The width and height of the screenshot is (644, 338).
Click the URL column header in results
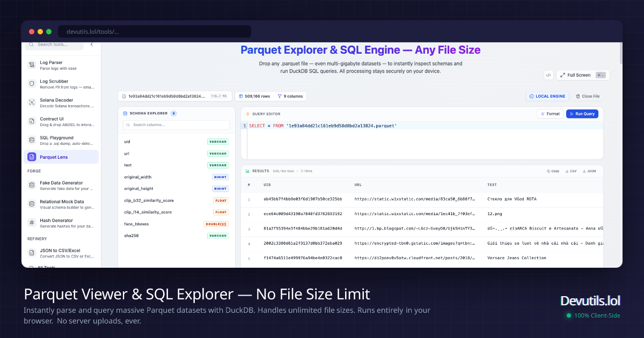[358, 185]
